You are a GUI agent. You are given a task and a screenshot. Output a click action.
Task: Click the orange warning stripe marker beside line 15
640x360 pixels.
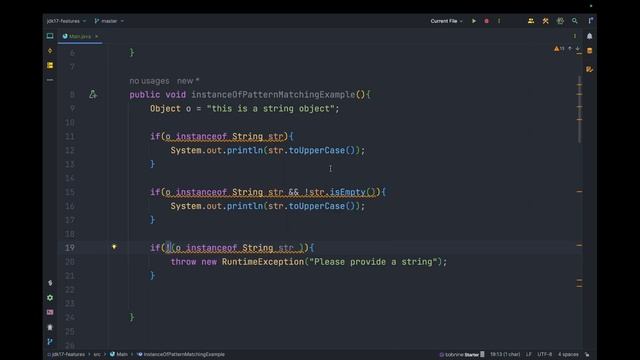(x=579, y=191)
